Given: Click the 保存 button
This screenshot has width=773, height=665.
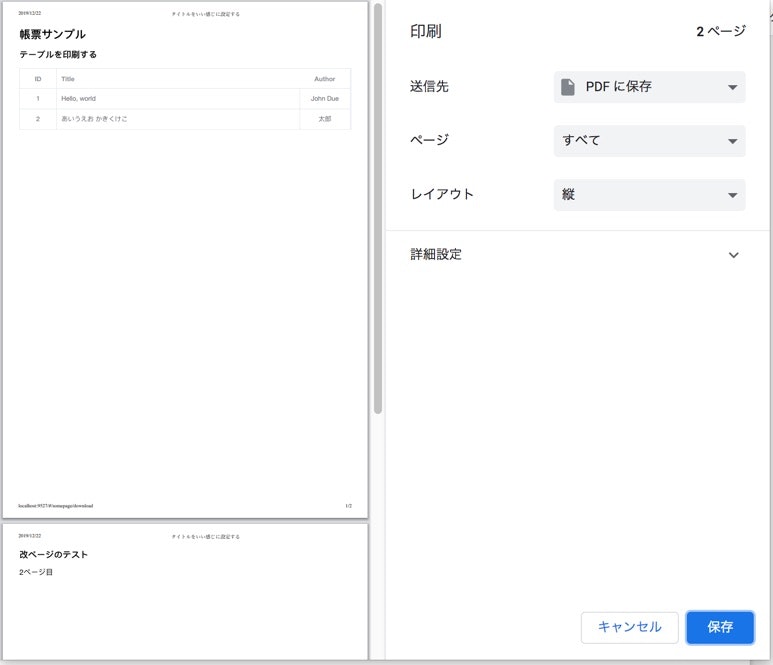Looking at the screenshot, I should 720,627.
